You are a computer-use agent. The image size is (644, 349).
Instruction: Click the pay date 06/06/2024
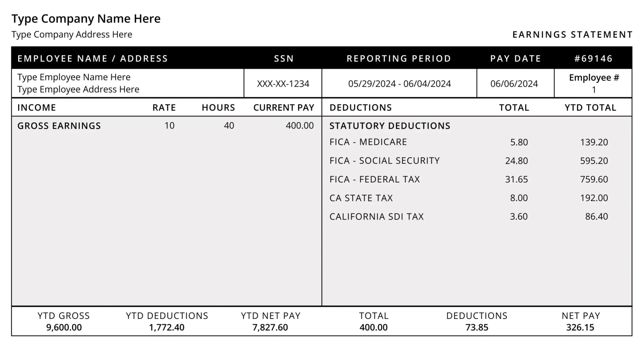point(514,84)
